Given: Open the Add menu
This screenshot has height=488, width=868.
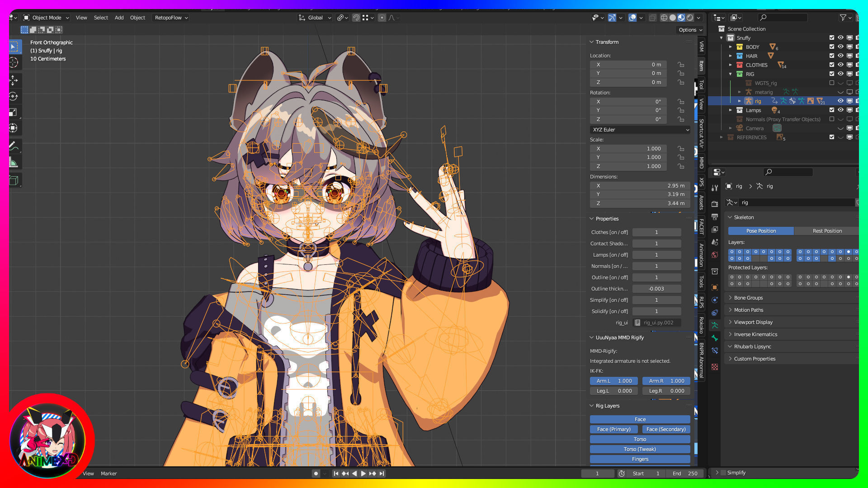Looking at the screenshot, I should click(119, 18).
